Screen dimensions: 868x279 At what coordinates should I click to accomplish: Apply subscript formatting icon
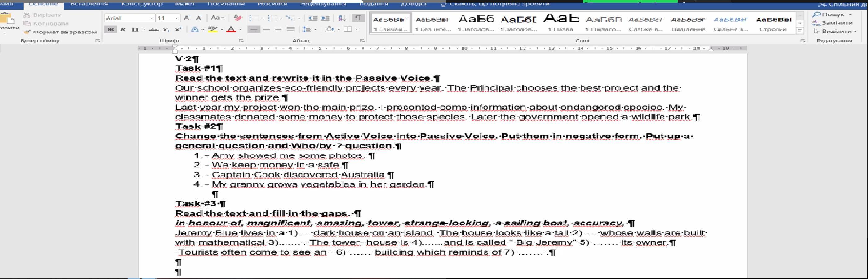point(166,30)
